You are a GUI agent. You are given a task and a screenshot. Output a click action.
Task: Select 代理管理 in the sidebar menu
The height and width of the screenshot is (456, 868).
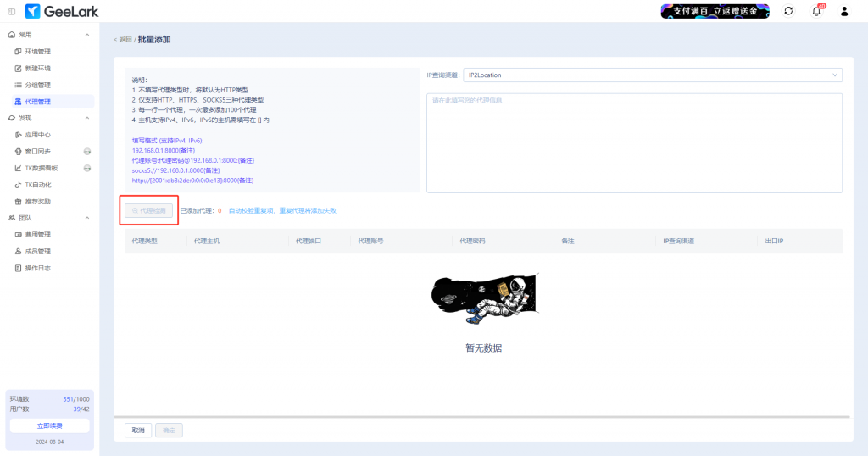38,102
